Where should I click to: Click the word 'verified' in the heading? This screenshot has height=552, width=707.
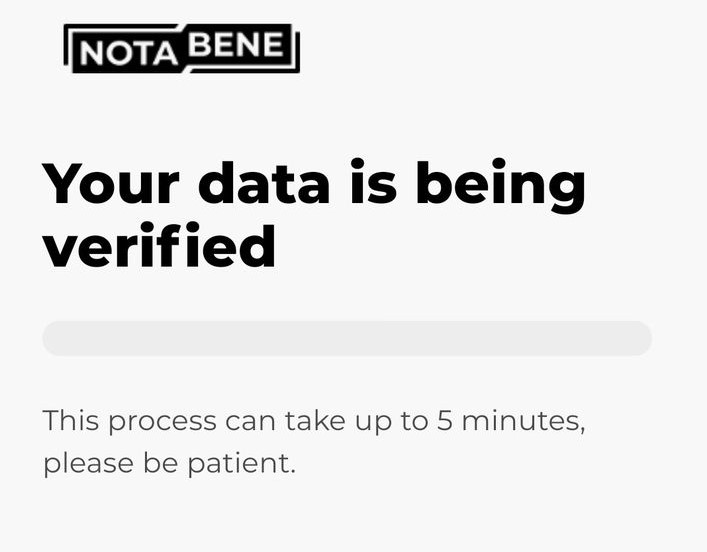(159, 245)
